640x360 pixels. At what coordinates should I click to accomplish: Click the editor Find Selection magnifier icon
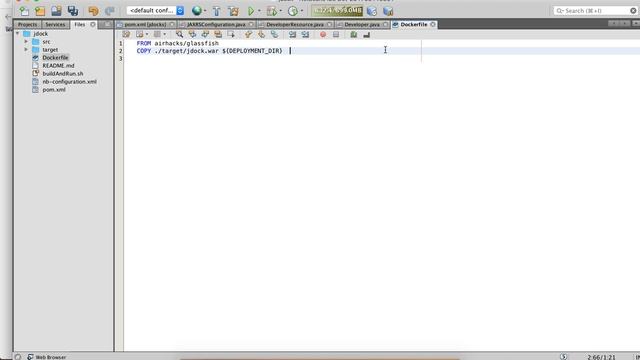pyautogui.click(x=179, y=35)
